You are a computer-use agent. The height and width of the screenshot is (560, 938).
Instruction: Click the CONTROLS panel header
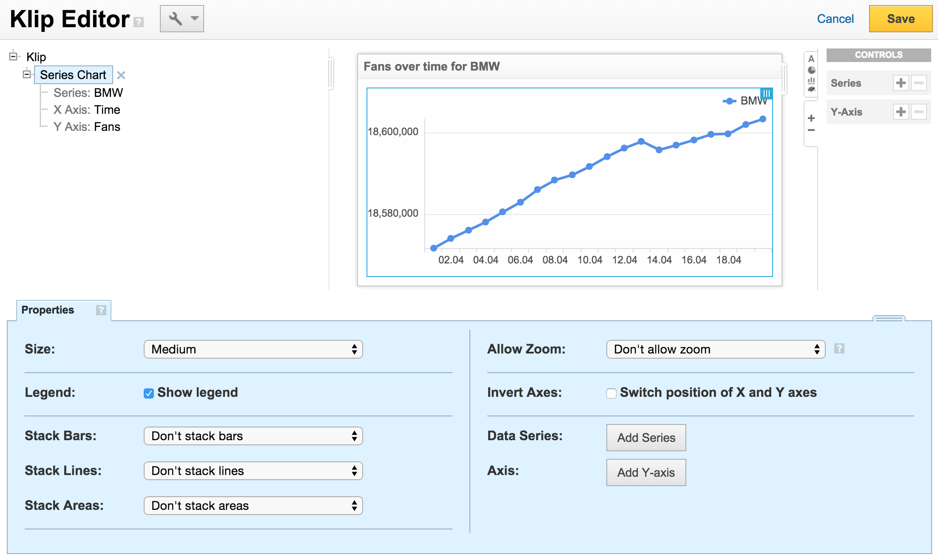(x=878, y=55)
